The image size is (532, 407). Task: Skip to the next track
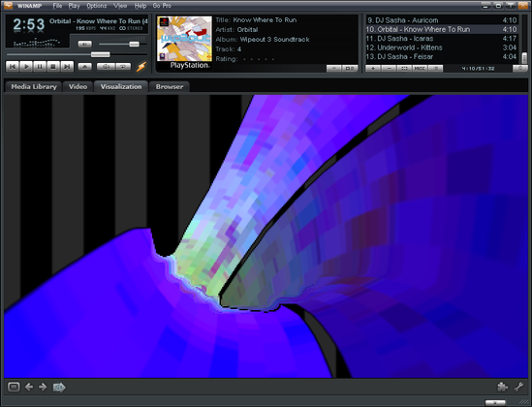tap(67, 66)
